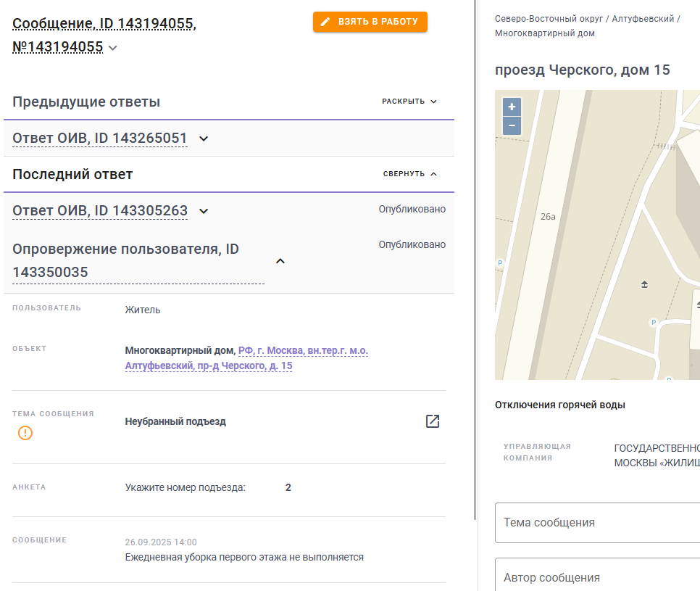Image resolution: width=700 pixels, height=591 pixels.
Task: Click parking P marker in lower map area
Action: tap(654, 322)
